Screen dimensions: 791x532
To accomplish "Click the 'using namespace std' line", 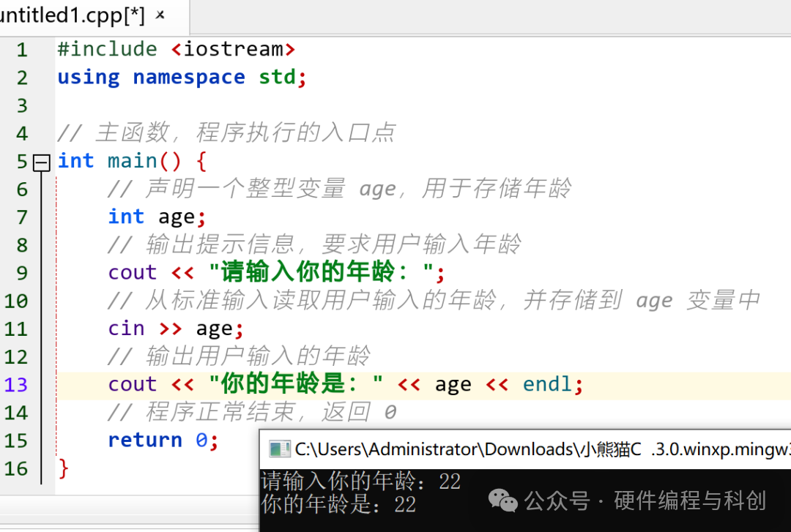I will point(182,78).
